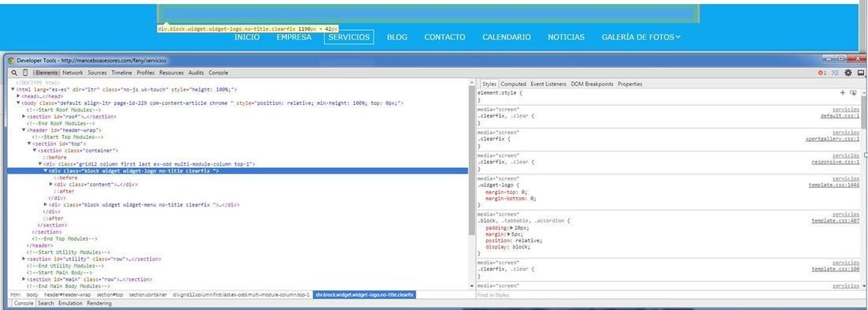Collapse header id="header-wrap" node
This screenshot has height=310, width=868.
click(x=24, y=130)
